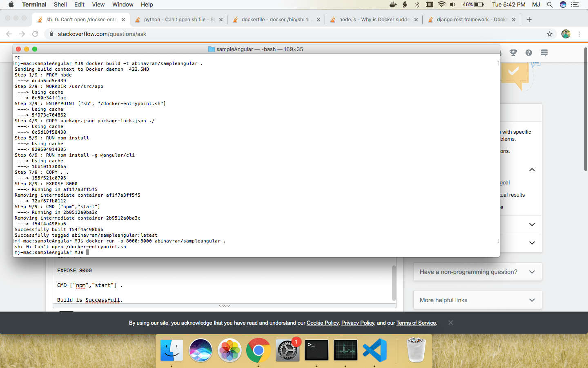Open the Stack Overflow help question-mark icon
The width and height of the screenshot is (588, 368).
click(528, 52)
